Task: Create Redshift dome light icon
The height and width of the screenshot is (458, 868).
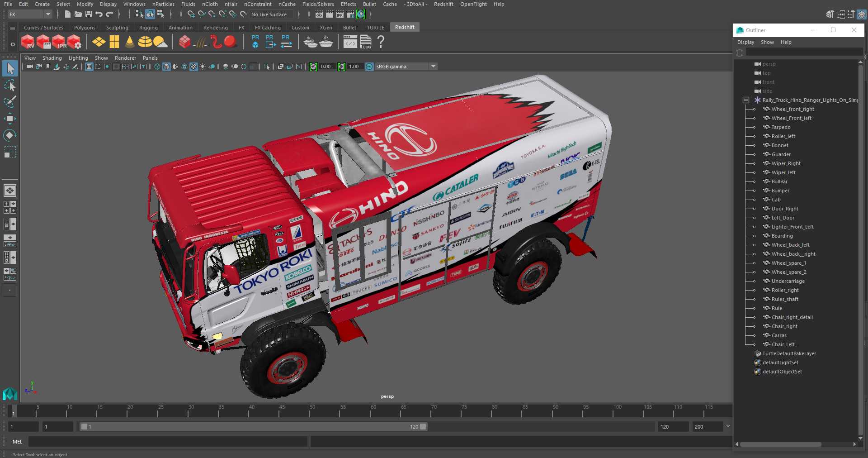Action: tap(145, 42)
